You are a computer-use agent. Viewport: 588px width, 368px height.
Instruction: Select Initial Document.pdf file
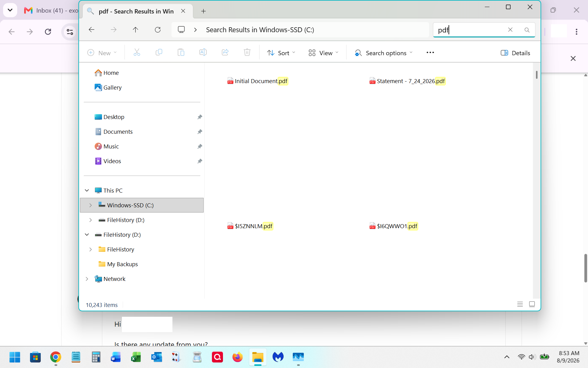tap(258, 81)
